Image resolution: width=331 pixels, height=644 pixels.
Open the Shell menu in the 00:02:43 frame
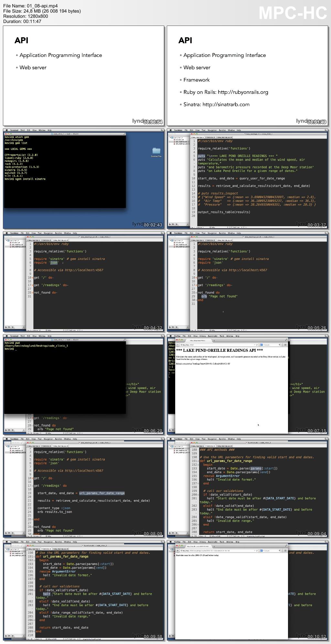23,130
